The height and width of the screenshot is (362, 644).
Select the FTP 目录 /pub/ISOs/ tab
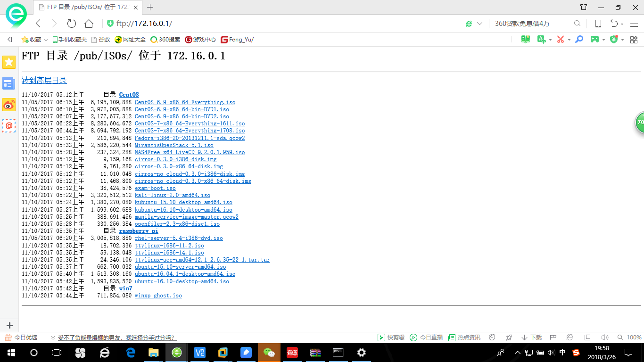click(x=88, y=7)
